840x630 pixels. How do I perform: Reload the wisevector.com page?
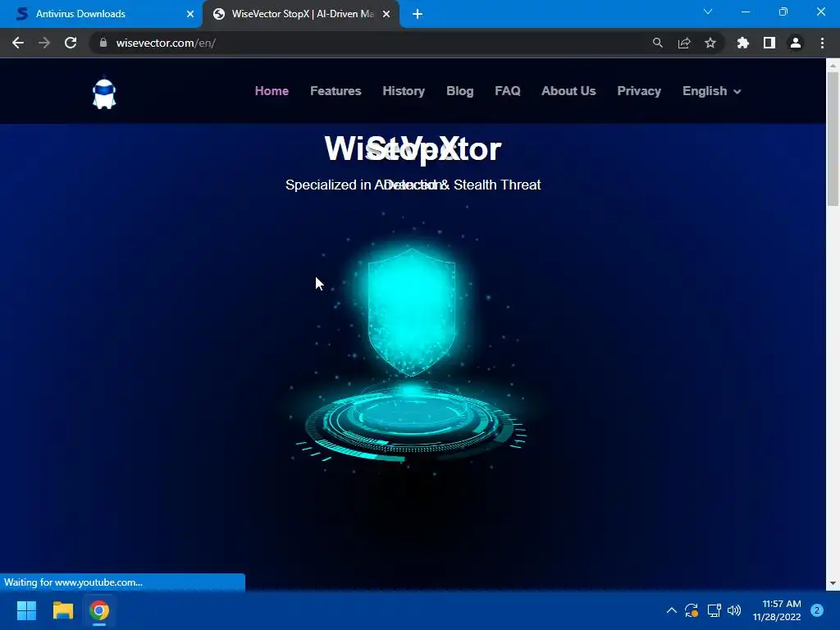pos(71,43)
